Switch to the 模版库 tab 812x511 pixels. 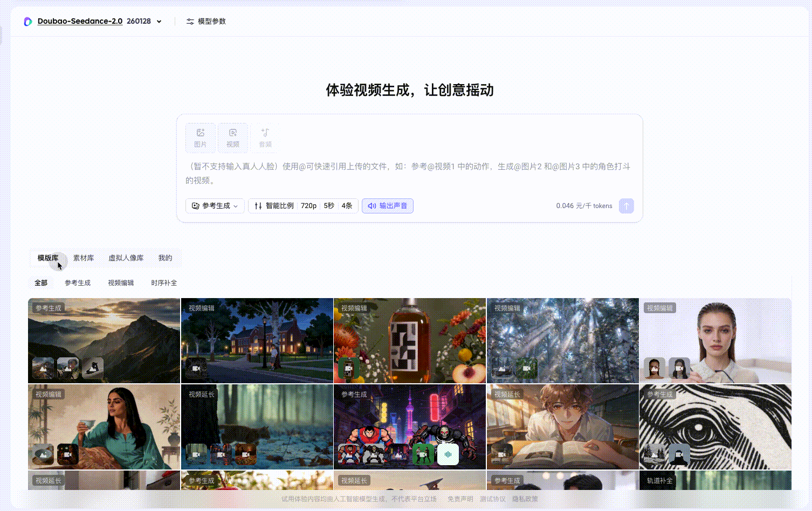tap(48, 258)
